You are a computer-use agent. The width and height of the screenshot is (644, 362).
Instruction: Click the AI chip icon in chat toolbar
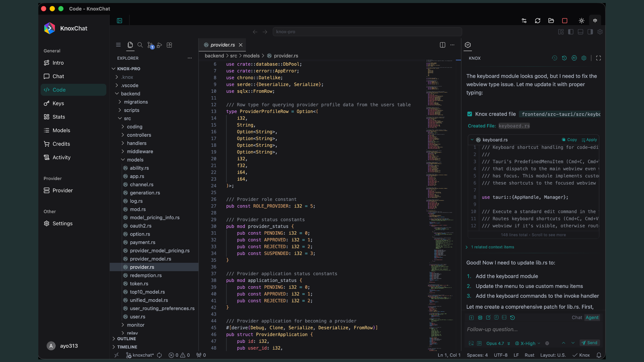[x=480, y=318]
